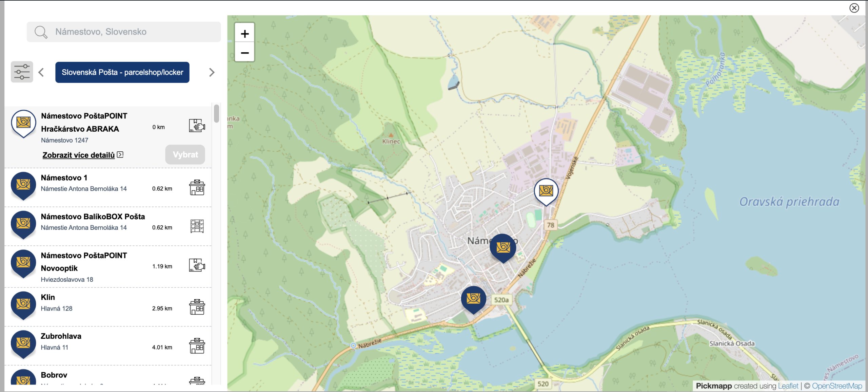The width and height of the screenshot is (868, 392).
Task: Select Námestovo PoštaPOINT Novooptik entry
Action: pyautogui.click(x=108, y=267)
